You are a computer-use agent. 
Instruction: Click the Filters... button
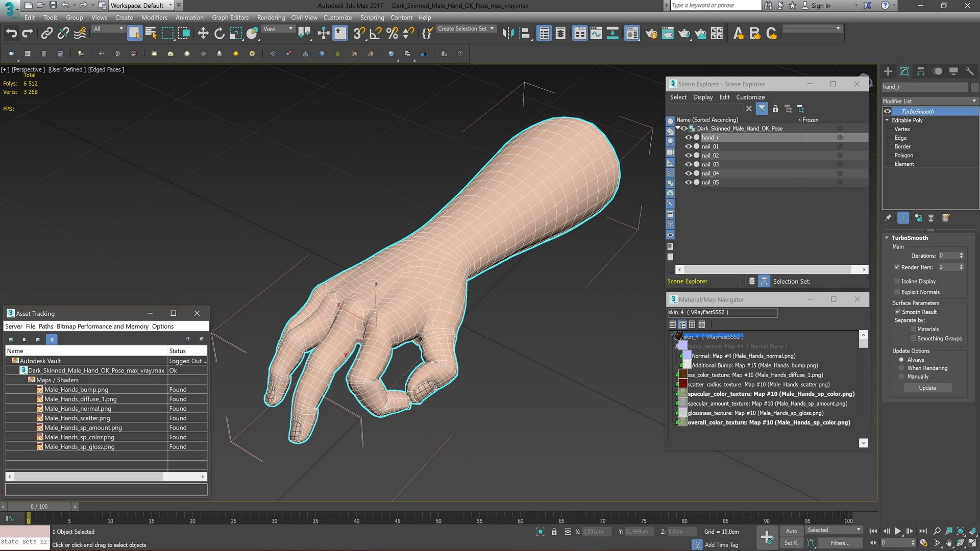[x=840, y=543]
